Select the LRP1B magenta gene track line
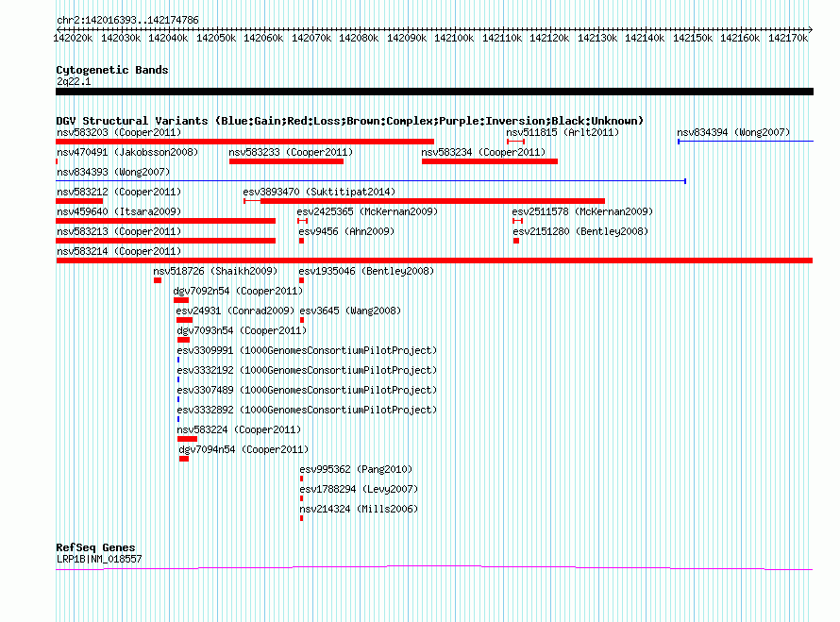This screenshot has height=622, width=840. (434, 567)
